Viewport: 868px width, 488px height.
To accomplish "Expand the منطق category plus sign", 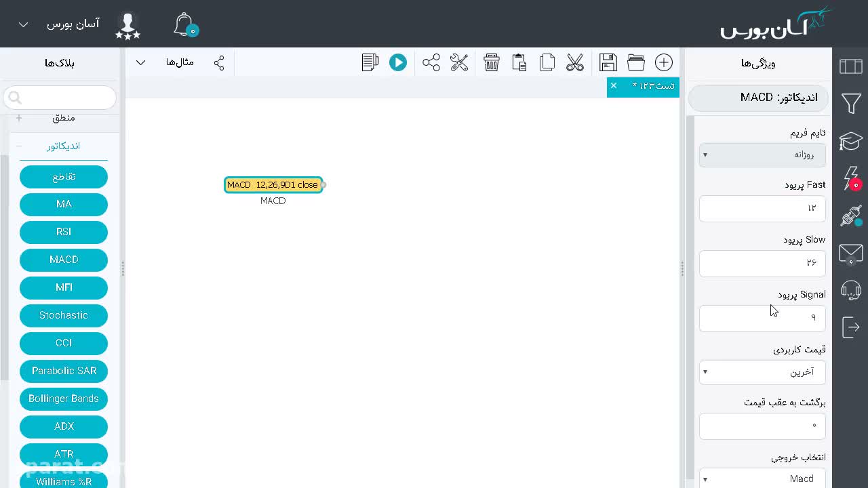I will [x=19, y=118].
